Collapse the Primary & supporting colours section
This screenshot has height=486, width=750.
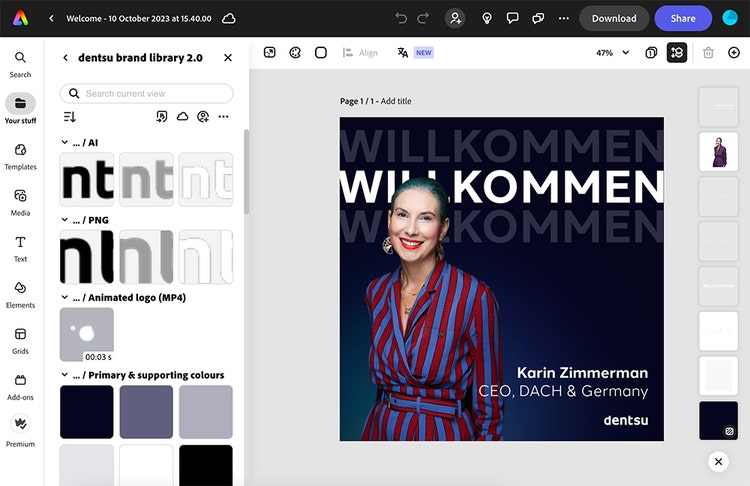click(65, 375)
